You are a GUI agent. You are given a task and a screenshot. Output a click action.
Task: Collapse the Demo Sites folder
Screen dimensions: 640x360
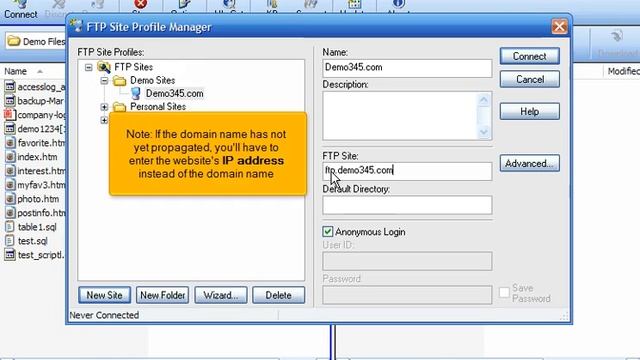point(104,81)
